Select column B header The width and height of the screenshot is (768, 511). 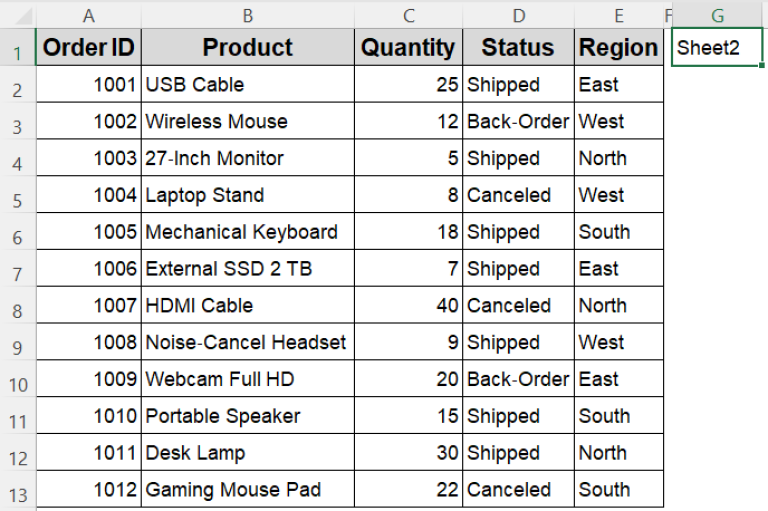(x=247, y=15)
